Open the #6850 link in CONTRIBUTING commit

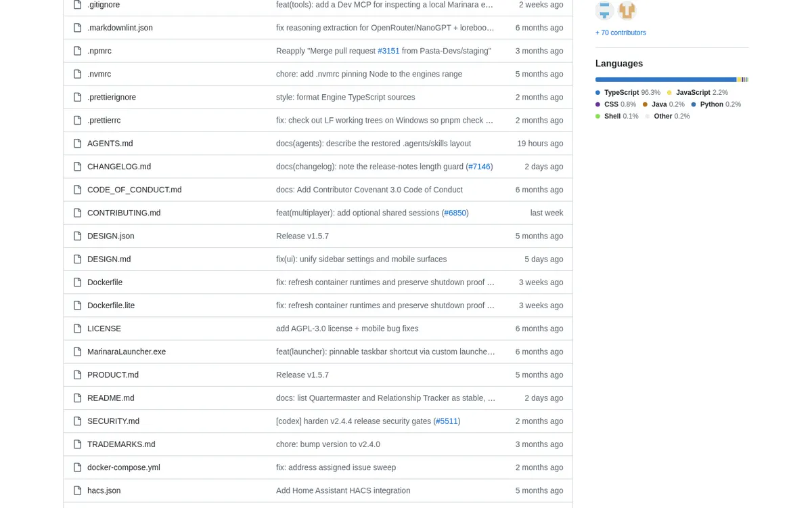(455, 213)
